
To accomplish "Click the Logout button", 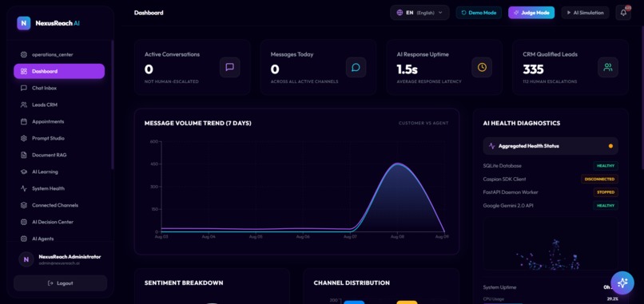I will (61, 283).
